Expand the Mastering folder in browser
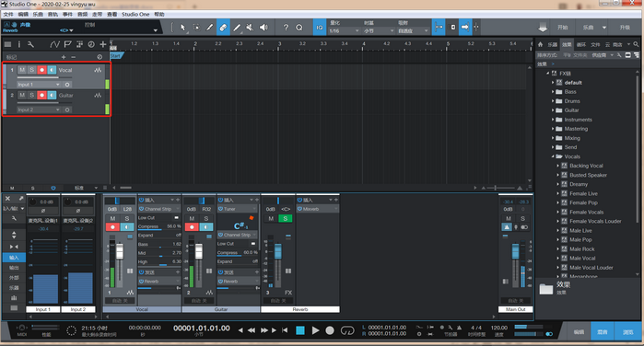 (x=553, y=129)
